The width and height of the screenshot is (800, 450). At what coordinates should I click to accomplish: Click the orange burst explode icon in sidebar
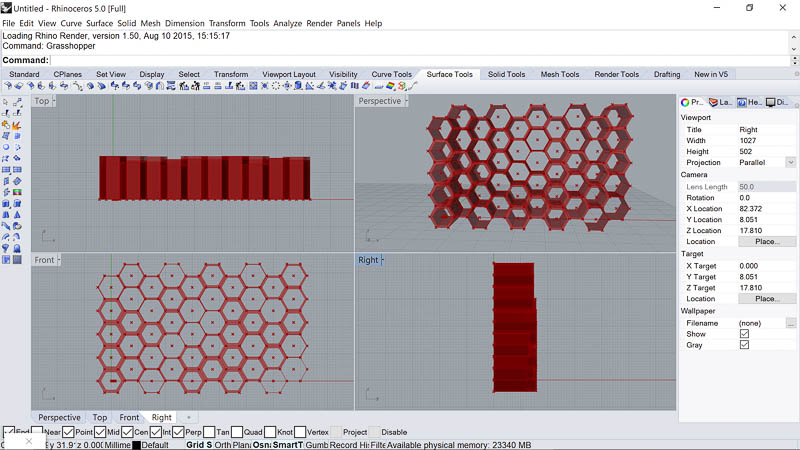point(17,124)
